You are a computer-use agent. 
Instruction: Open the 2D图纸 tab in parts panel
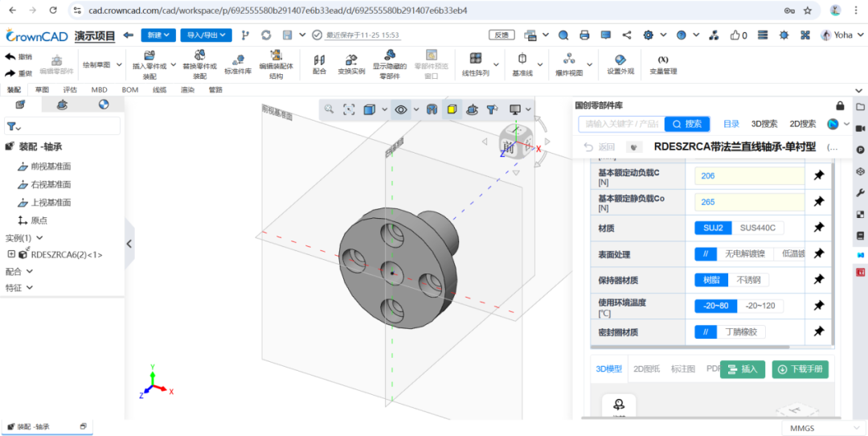(647, 369)
